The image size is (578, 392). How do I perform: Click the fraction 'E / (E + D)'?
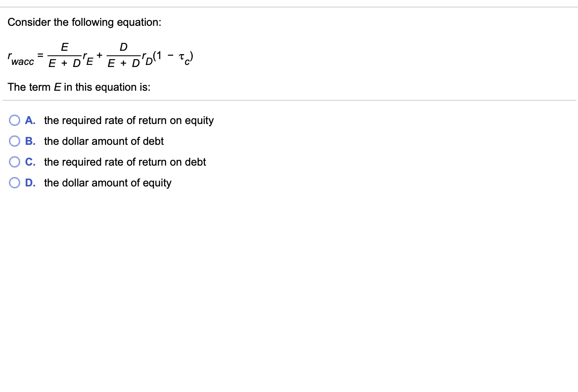(65, 54)
